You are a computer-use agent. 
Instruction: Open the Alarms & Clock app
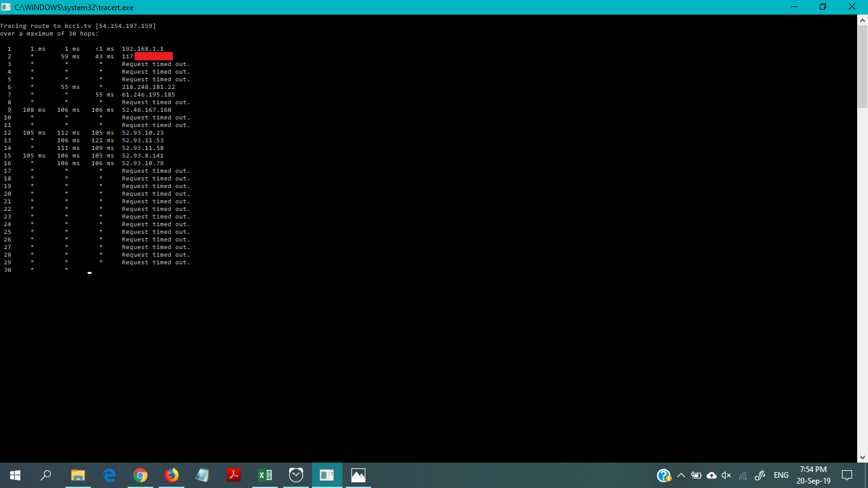(x=295, y=475)
